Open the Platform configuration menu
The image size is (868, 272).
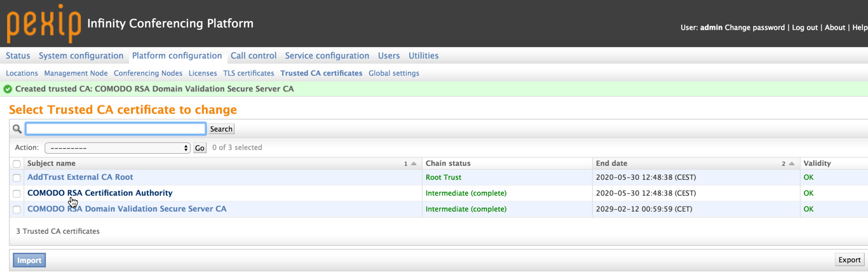(177, 56)
